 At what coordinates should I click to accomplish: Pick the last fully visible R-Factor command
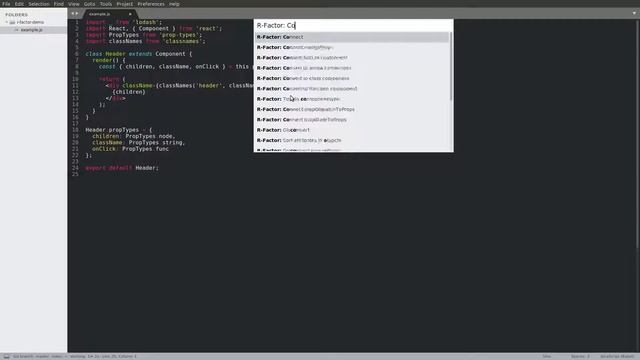[x=352, y=140]
